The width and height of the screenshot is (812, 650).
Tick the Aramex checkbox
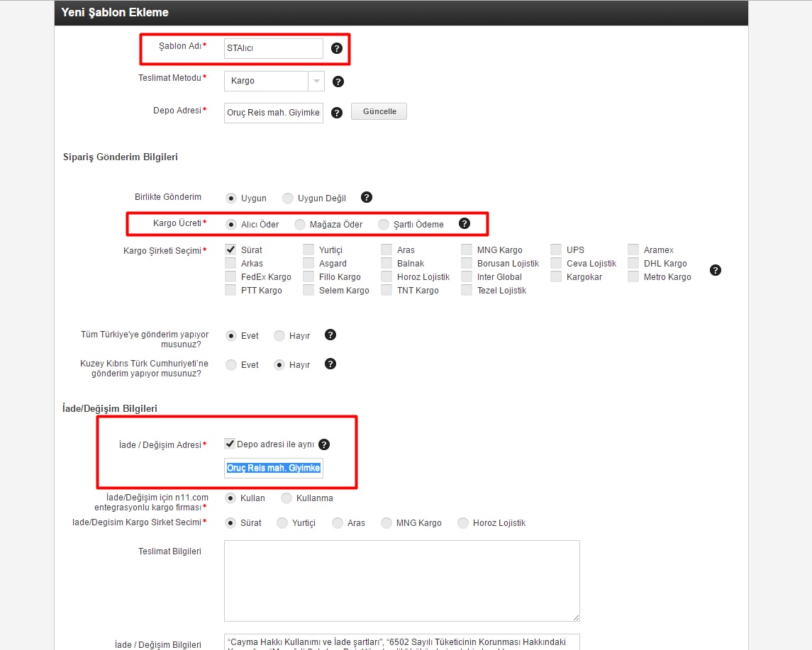coord(633,250)
